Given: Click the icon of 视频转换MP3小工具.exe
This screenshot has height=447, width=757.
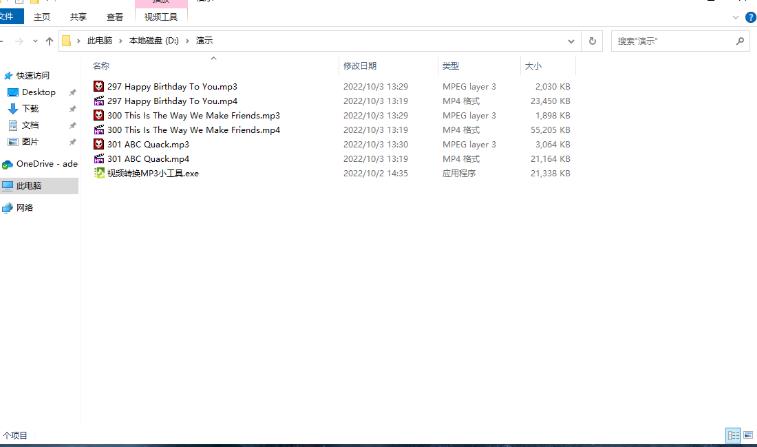Looking at the screenshot, I should [x=98, y=173].
